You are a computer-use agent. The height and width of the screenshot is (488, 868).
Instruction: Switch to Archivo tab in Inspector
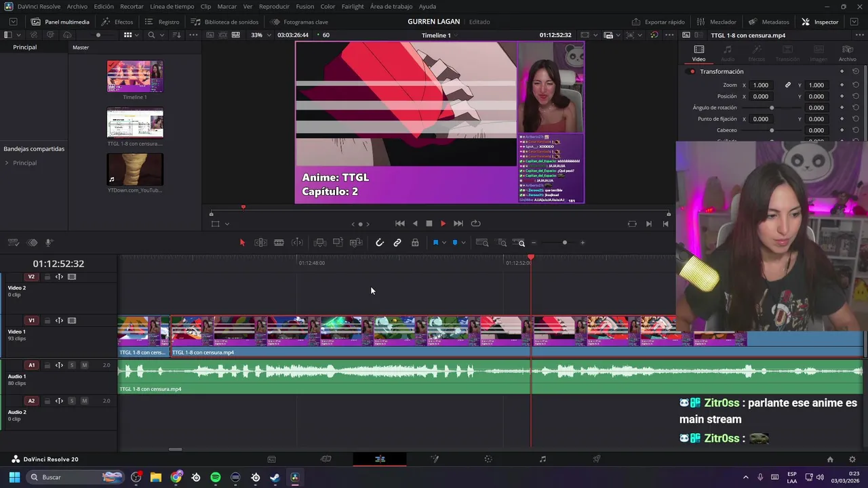[x=847, y=53]
